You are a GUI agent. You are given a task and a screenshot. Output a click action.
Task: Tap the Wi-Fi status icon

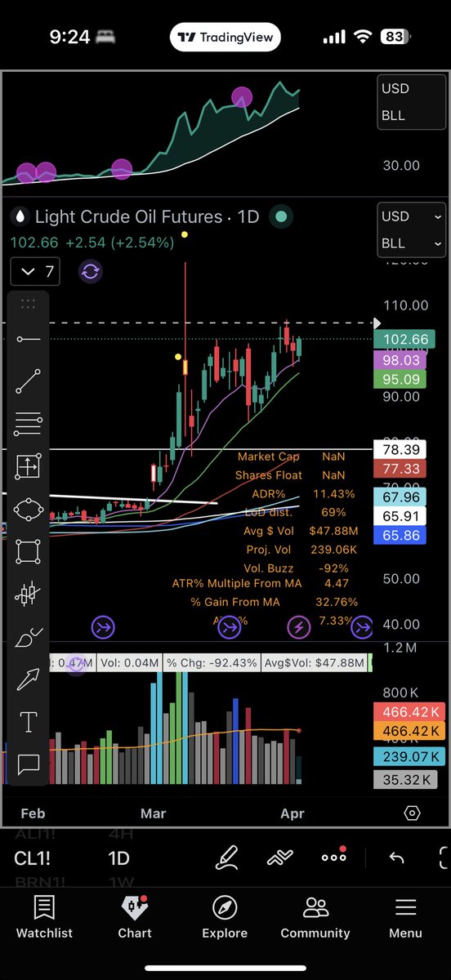coord(361,38)
